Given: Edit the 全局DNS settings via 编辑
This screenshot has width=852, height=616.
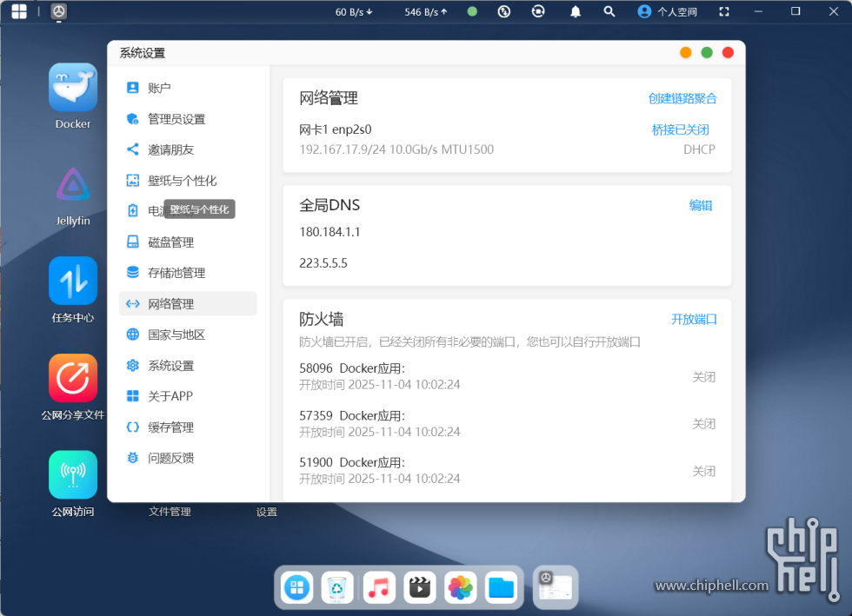Looking at the screenshot, I should [x=701, y=205].
